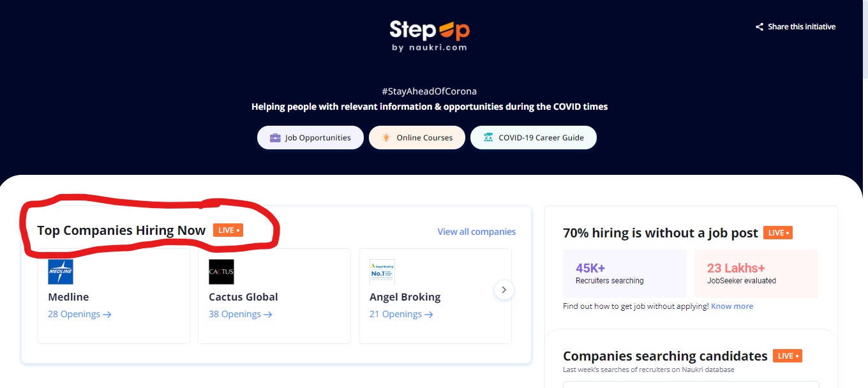The height and width of the screenshot is (388, 868).
Task: Open the Angel Broking logo thumbnail
Action: point(382,272)
